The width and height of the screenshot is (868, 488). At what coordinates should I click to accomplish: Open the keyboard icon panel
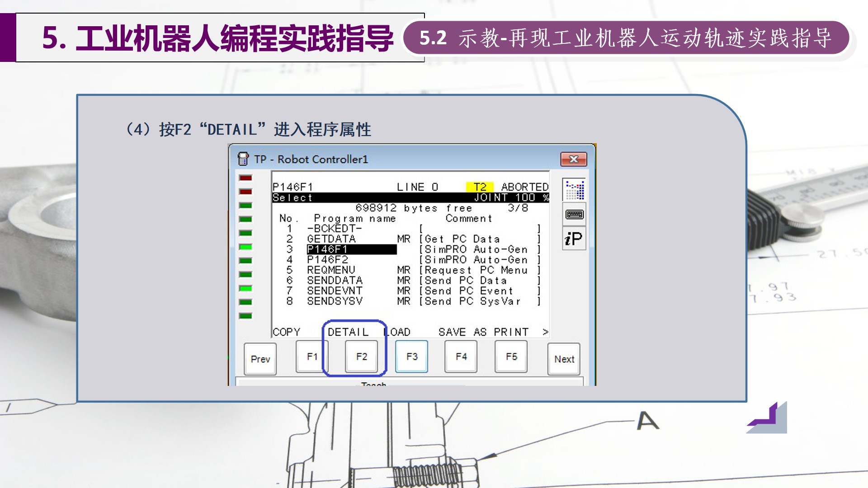[575, 214]
